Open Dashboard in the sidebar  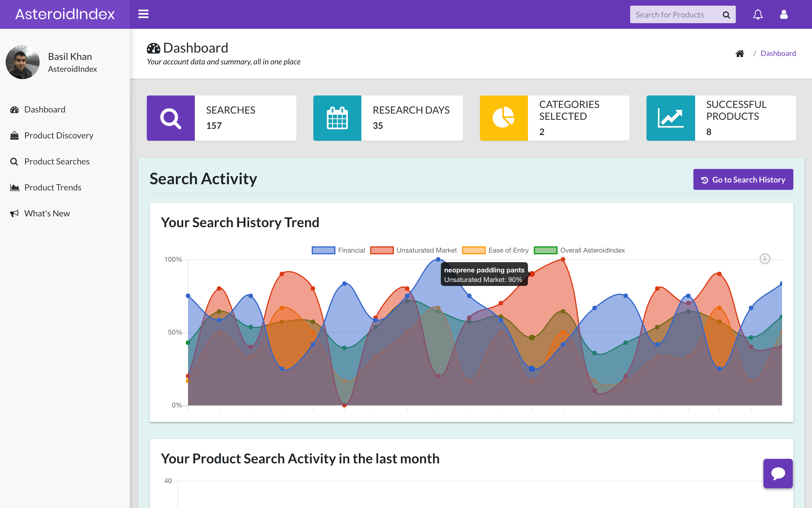click(45, 110)
